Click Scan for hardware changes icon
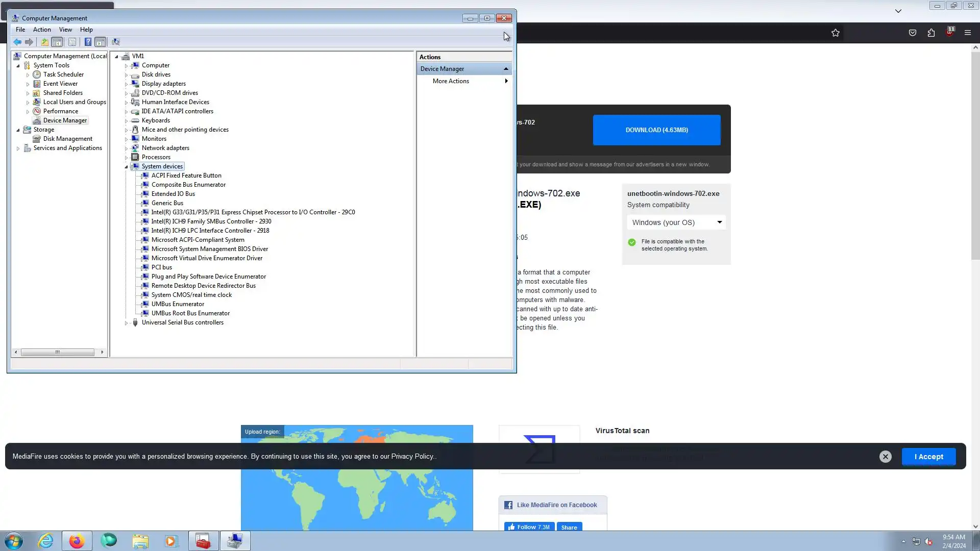 tap(116, 42)
